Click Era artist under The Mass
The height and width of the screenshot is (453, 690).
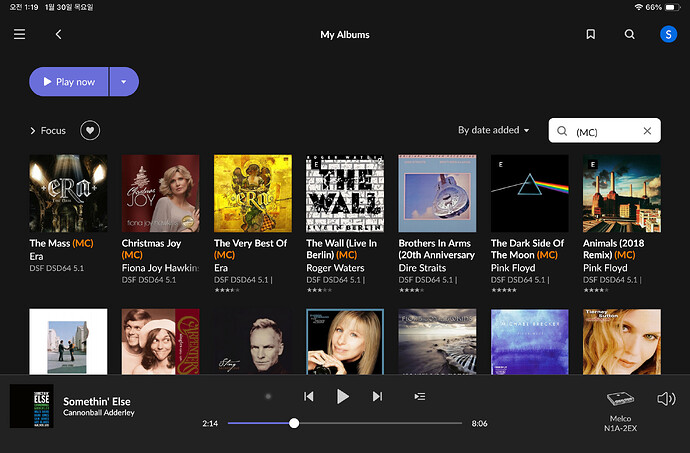(x=36, y=256)
